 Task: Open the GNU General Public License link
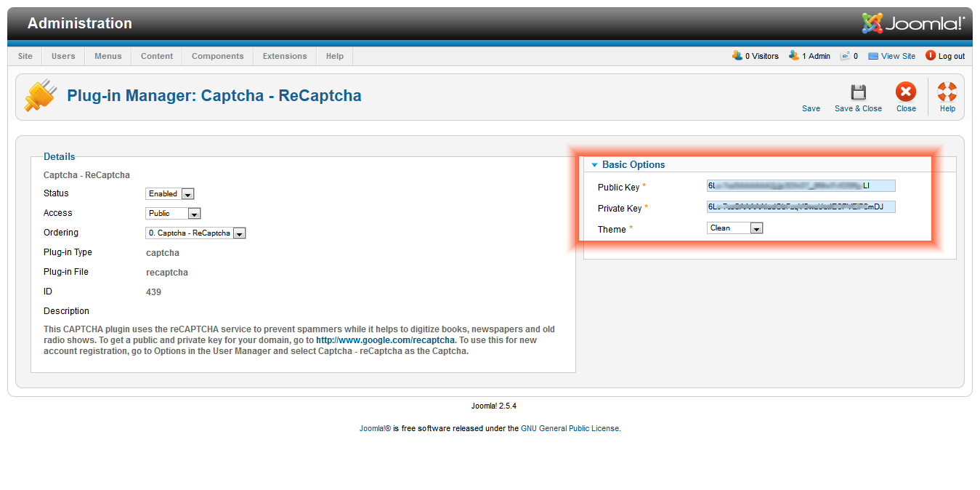coord(570,428)
